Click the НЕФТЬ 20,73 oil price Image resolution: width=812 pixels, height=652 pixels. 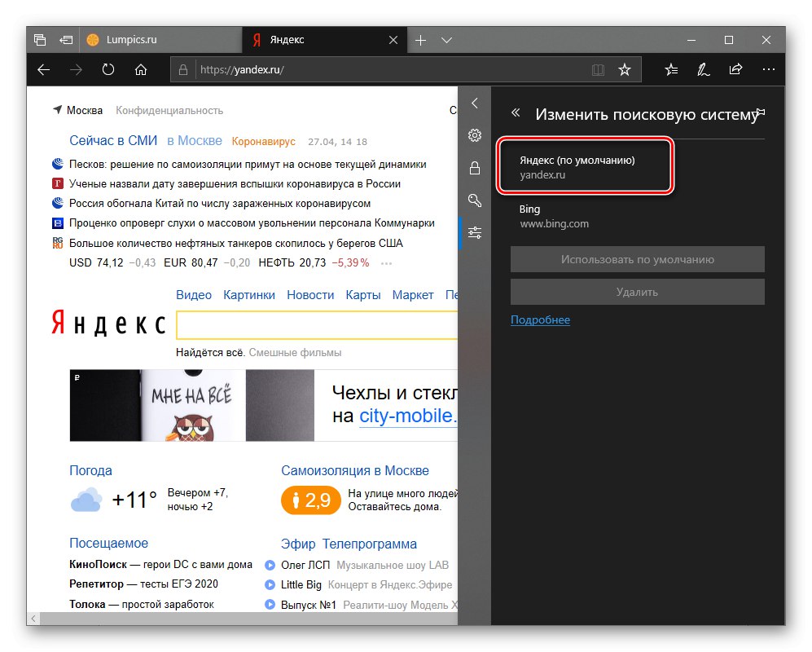(x=292, y=262)
